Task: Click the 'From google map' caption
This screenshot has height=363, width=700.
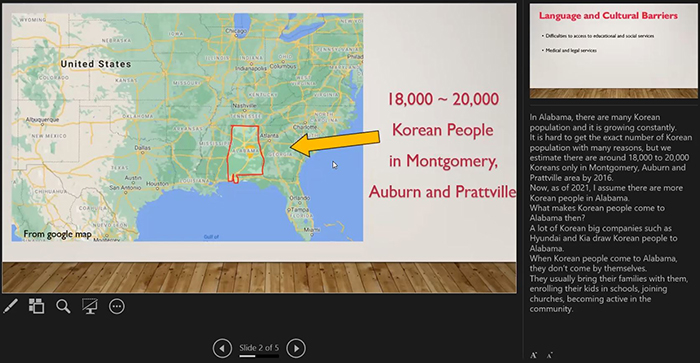Action: pyautogui.click(x=58, y=234)
